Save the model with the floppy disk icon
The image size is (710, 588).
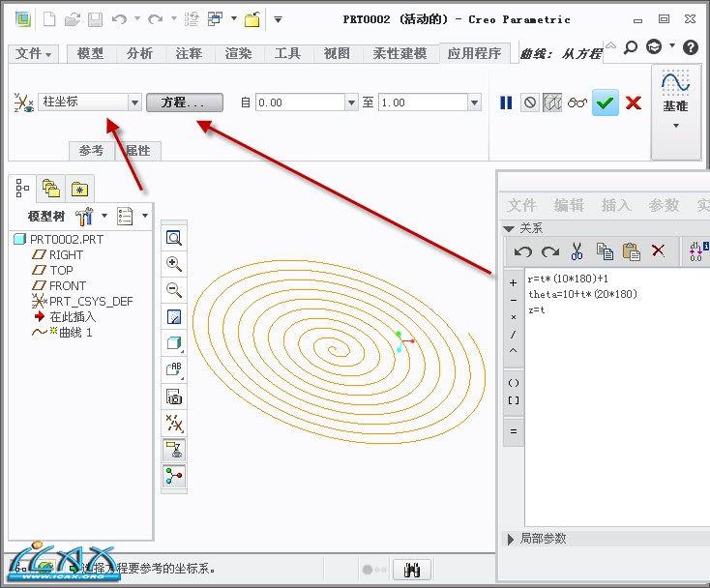pos(95,19)
